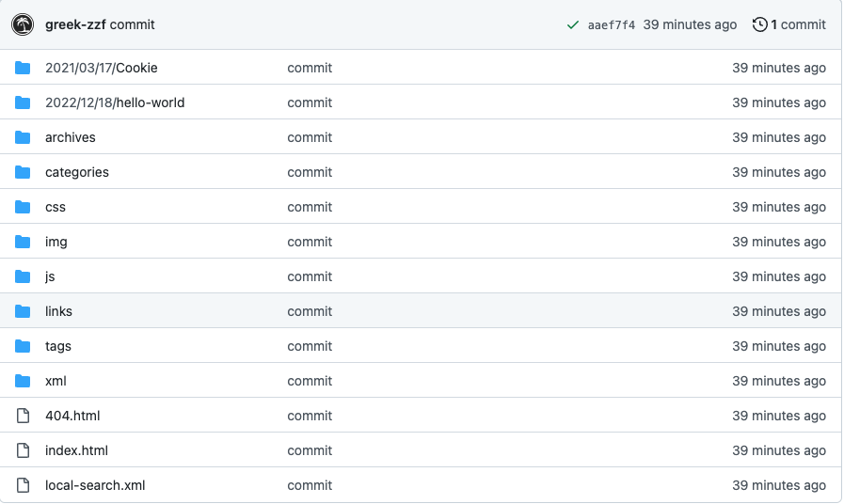Click the greek-zzf avatar icon
The width and height of the screenshot is (844, 504).
[23, 24]
